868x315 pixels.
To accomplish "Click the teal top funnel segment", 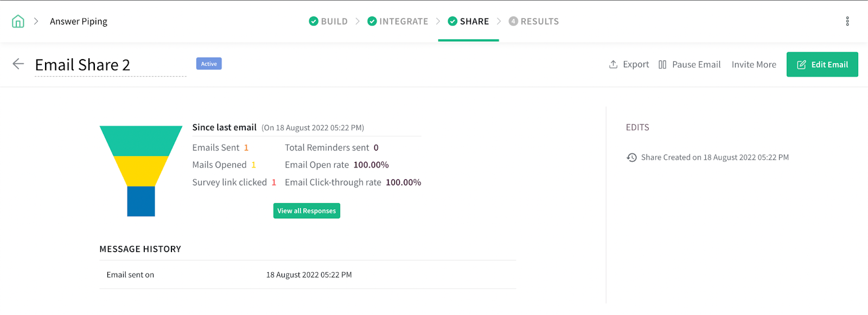I will tap(141, 140).
